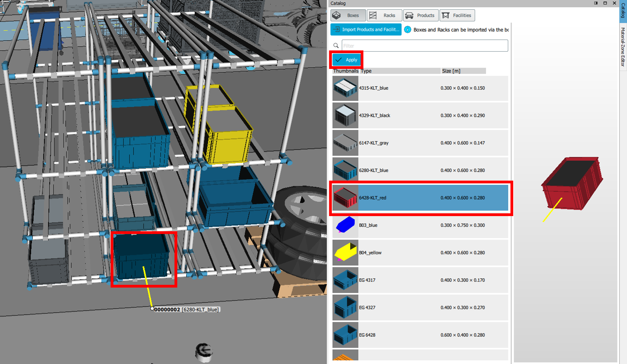Viewport: 627px width, 364px height.
Task: Select the EG 6428 thumbnail
Action: tap(345, 335)
